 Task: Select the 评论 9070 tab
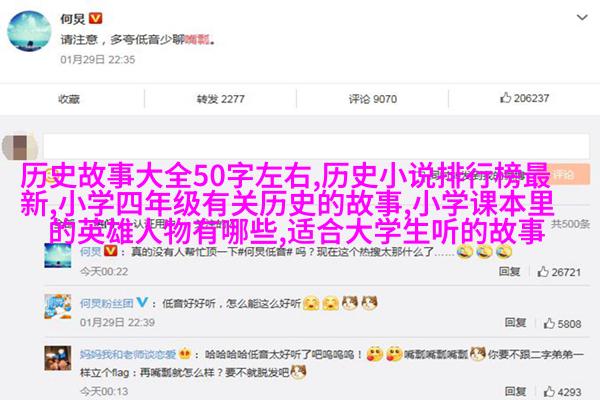[372, 99]
